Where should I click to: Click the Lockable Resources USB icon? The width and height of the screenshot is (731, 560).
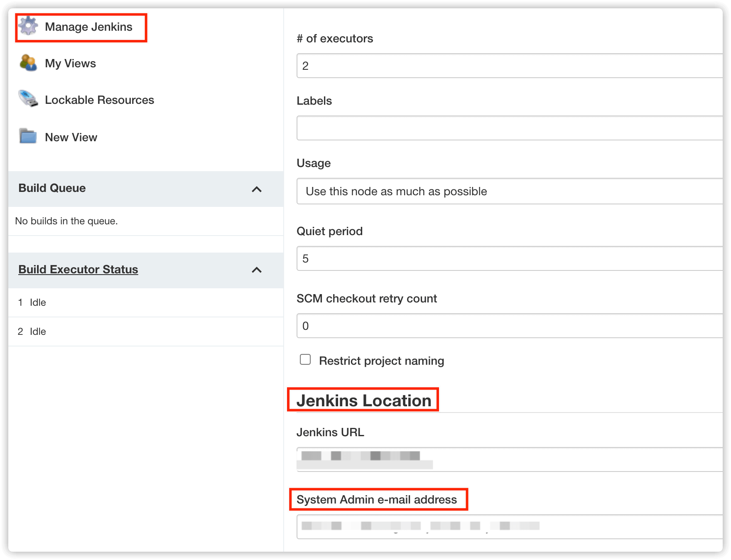click(28, 99)
